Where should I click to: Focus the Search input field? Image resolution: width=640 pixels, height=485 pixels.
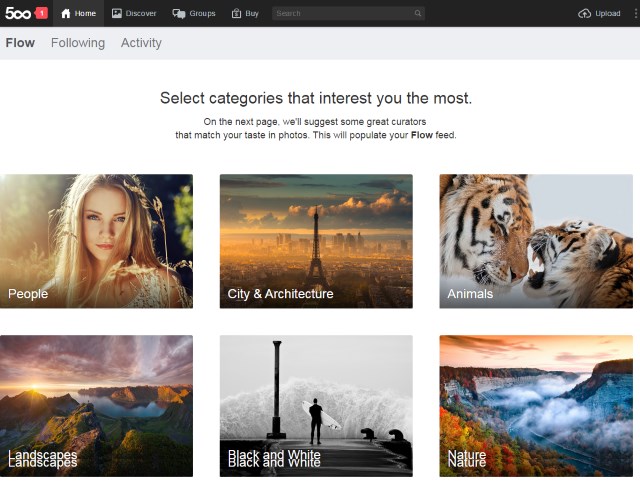coord(348,13)
